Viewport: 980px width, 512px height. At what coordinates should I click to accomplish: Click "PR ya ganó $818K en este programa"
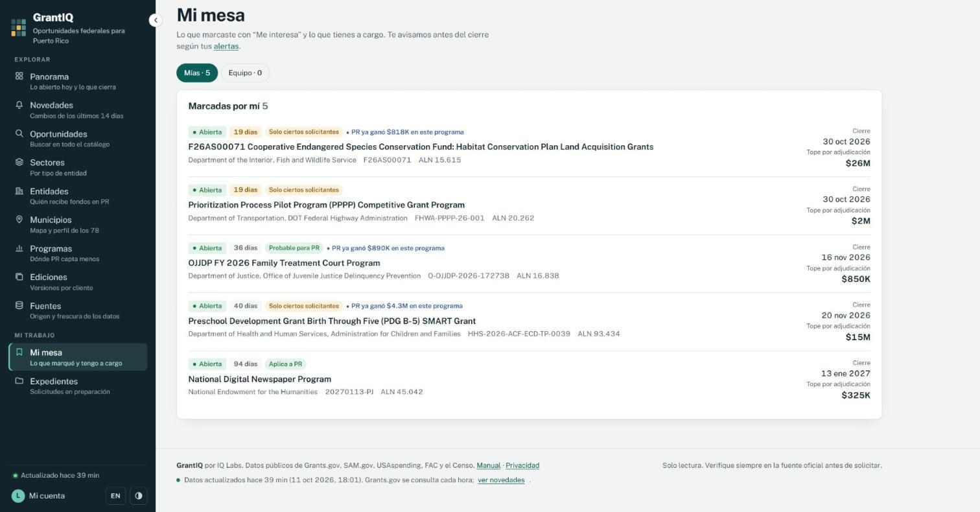tap(405, 132)
